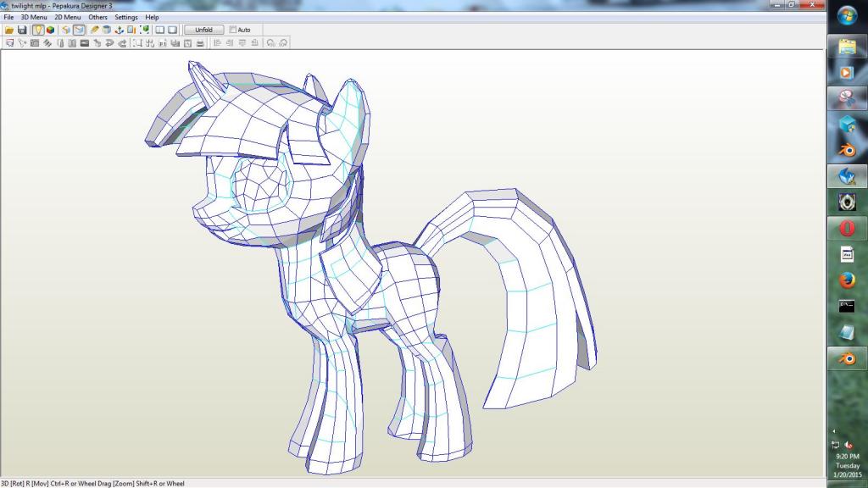Open the 3D Menu
This screenshot has height=488, width=868.
click(34, 17)
